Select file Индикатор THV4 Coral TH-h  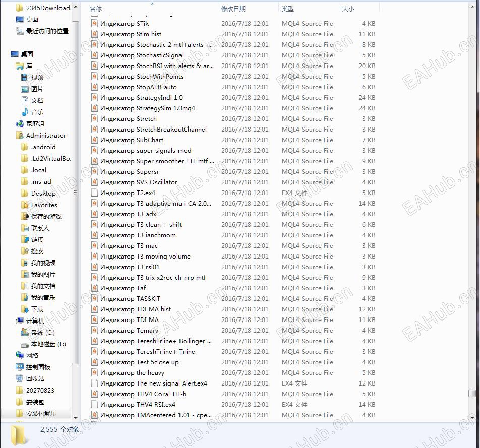143,394
